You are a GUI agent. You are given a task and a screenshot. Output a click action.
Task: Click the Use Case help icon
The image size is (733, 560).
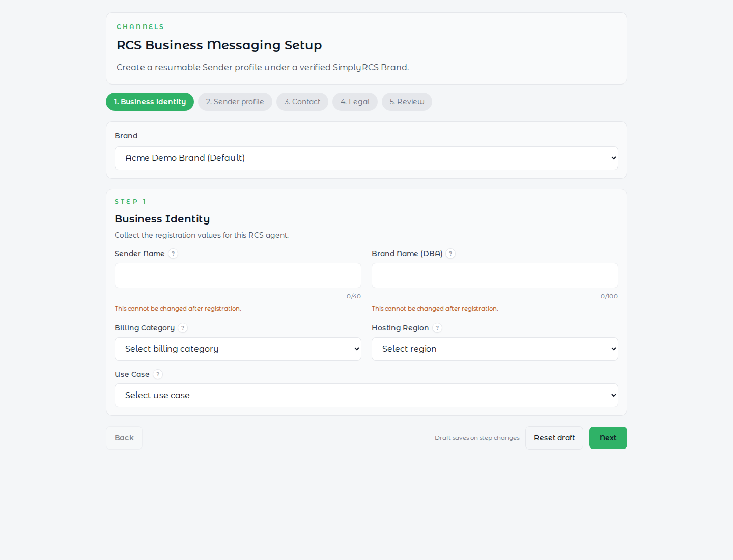pos(158,374)
